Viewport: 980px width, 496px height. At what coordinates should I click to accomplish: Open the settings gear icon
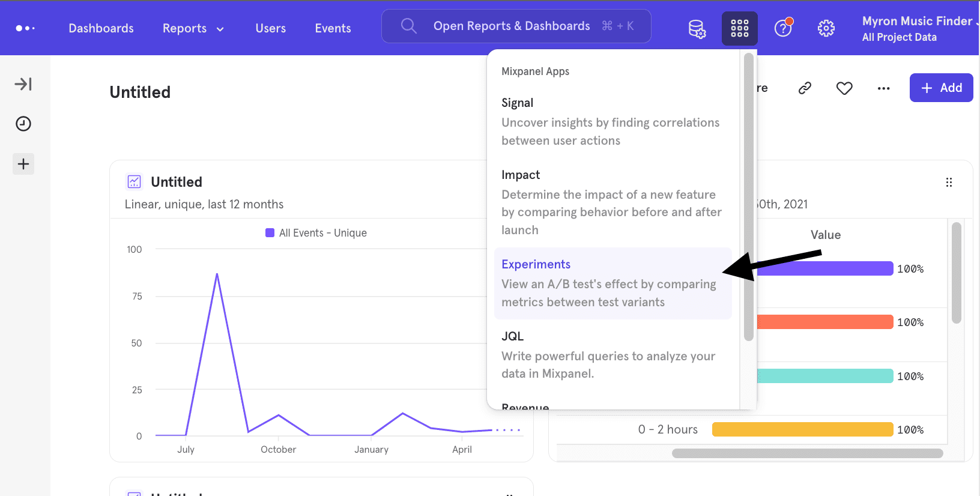click(x=826, y=28)
